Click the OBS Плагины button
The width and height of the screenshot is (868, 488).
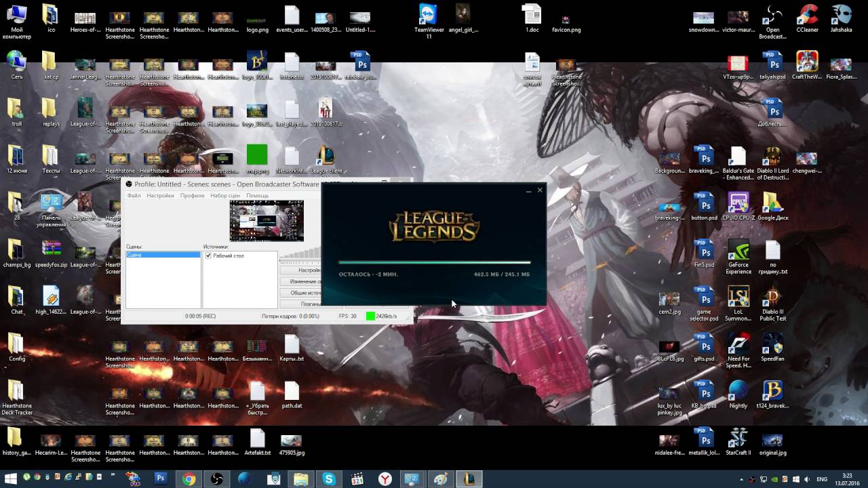(300, 304)
